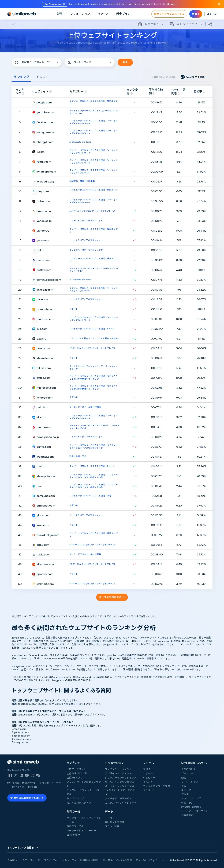Screen dimensions: 224x868
Task: Open Similarweb X profile from footer
Action: [x=16, y=775]
